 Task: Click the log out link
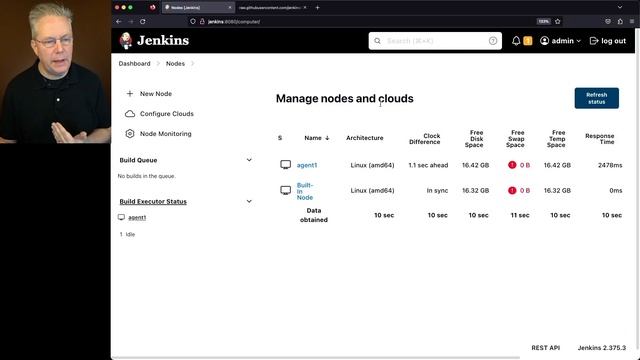click(x=608, y=41)
